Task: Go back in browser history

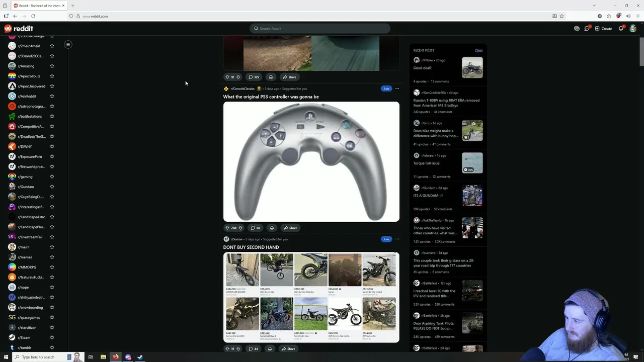Action: (x=15, y=16)
